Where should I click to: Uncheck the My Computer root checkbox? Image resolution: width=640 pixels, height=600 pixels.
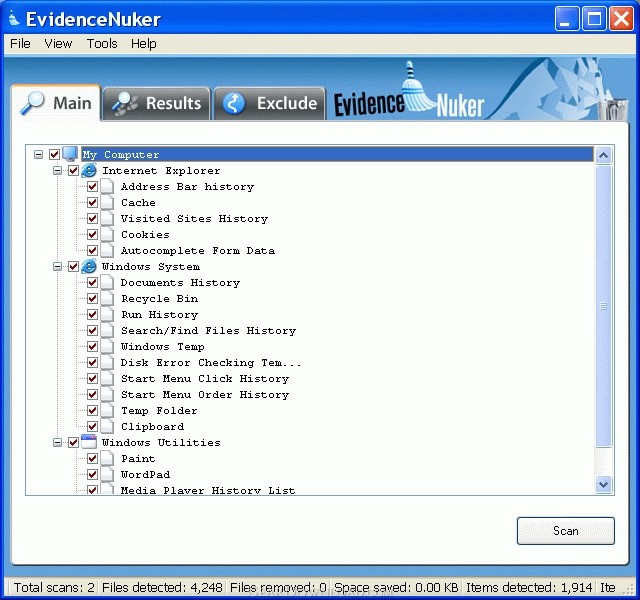click(54, 154)
